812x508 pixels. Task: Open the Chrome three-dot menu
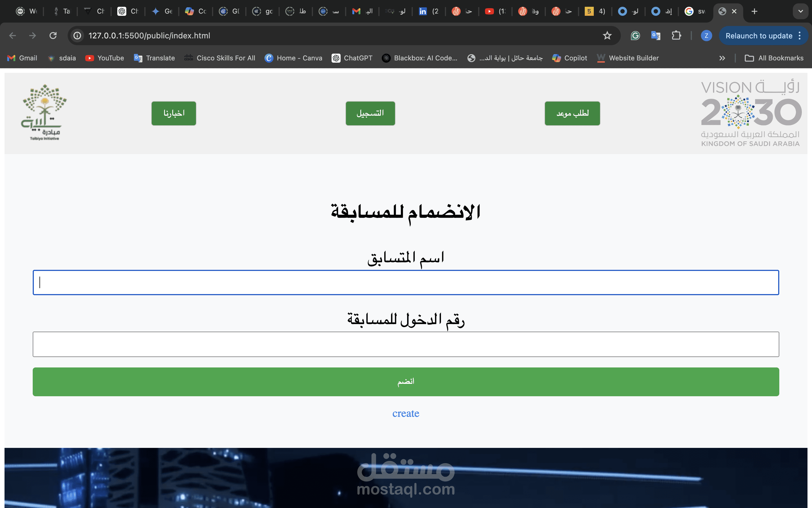click(x=800, y=36)
